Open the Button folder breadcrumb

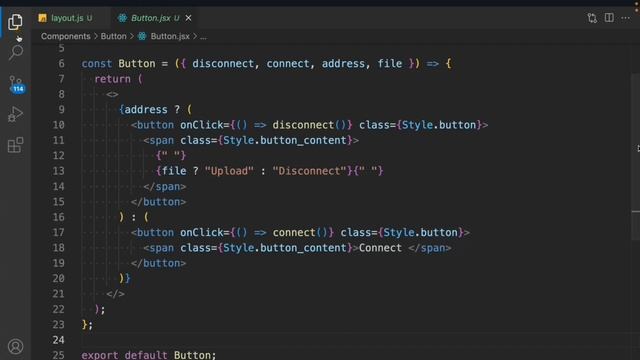(x=113, y=36)
